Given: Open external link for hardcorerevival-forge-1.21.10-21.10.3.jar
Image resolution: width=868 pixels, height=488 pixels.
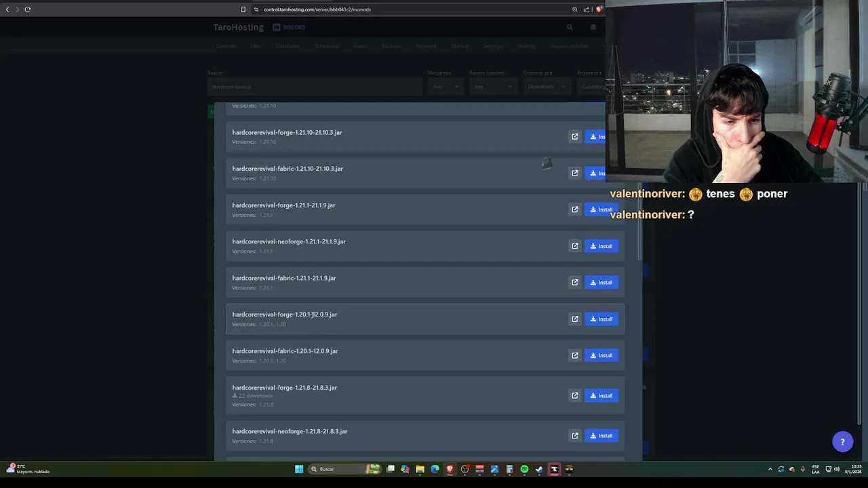Looking at the screenshot, I should (575, 137).
